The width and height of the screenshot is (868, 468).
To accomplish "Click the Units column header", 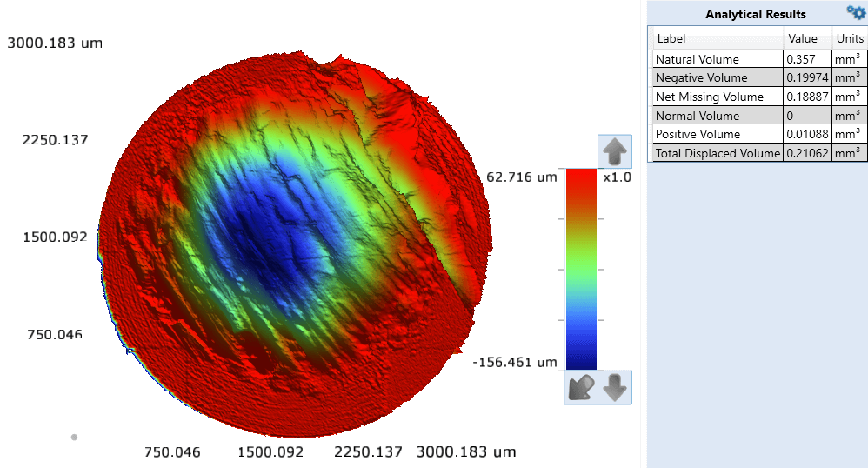I will click(850, 38).
